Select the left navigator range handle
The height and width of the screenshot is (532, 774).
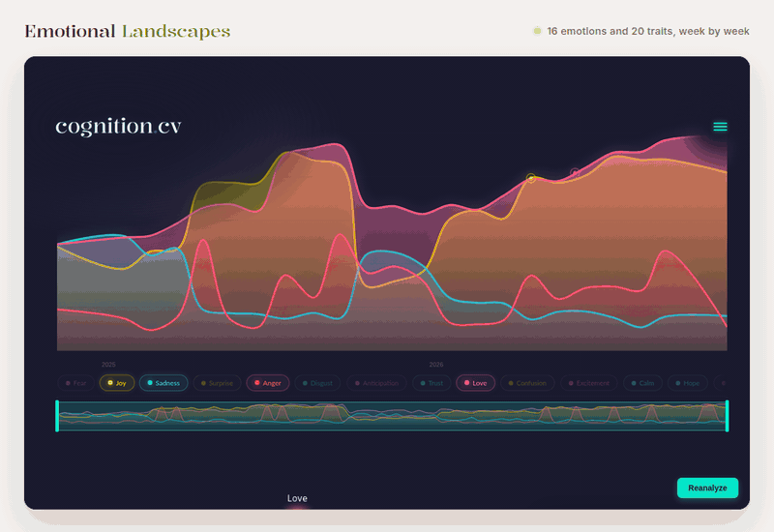coord(57,416)
